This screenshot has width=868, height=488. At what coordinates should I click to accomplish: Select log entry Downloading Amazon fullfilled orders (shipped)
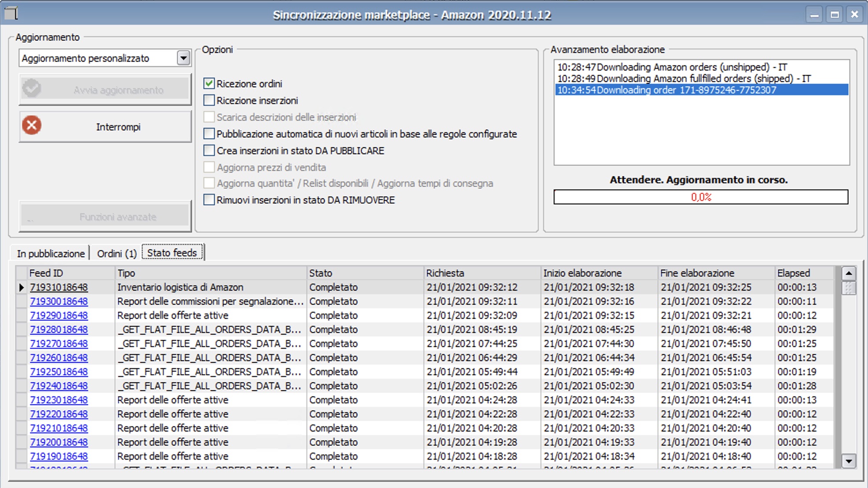point(701,78)
